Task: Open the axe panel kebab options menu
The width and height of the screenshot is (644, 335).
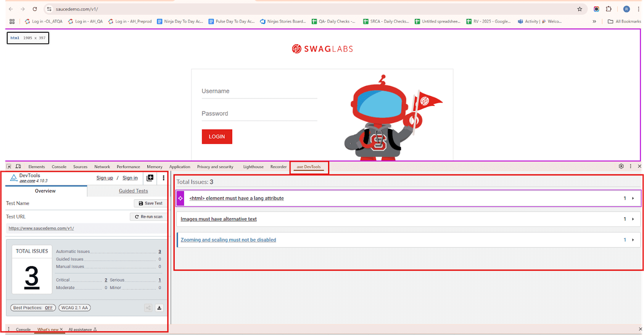Action: [164, 178]
